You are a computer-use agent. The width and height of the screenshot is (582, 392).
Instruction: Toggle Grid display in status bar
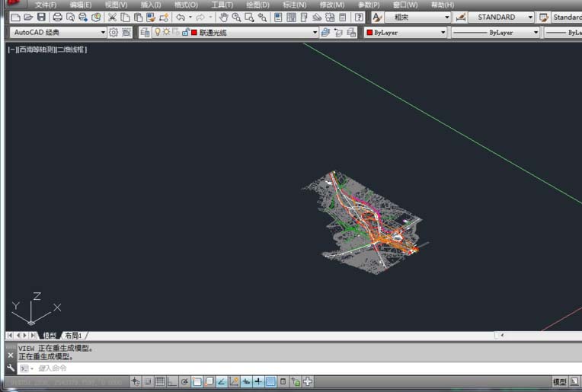[160, 381]
